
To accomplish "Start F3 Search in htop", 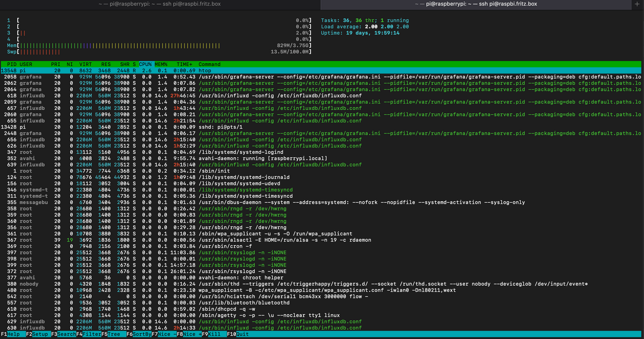I will [x=66, y=335].
